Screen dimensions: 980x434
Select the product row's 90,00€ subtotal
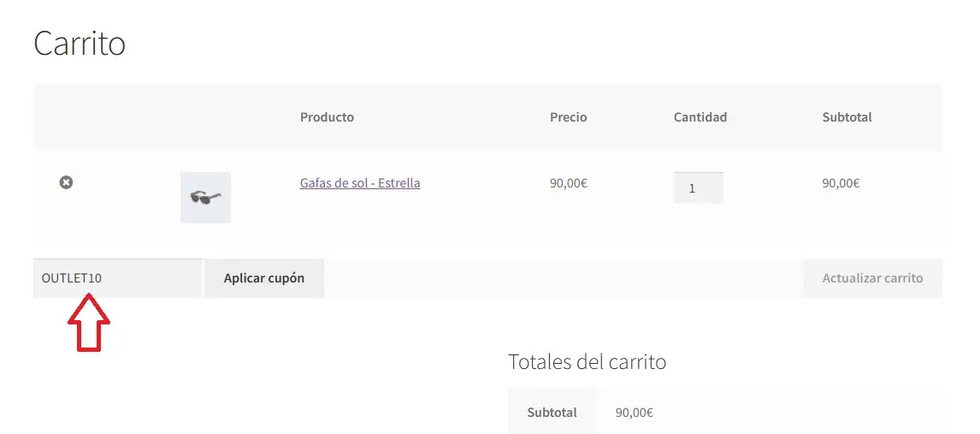[841, 183]
